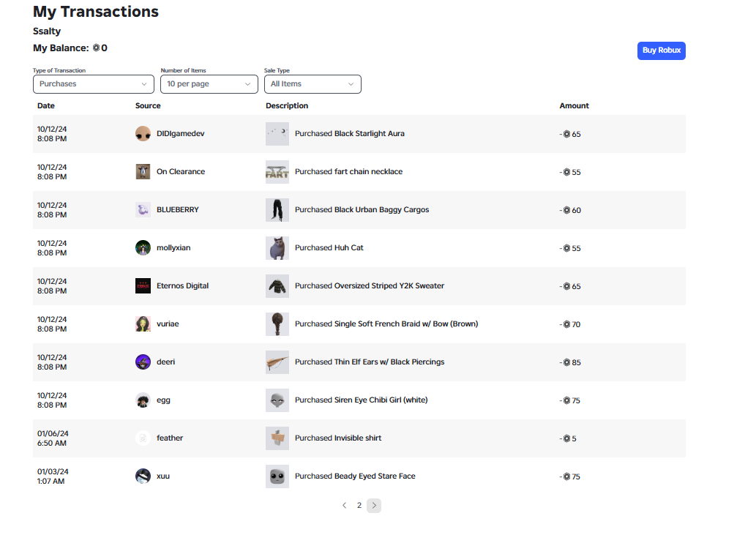756x535 pixels.
Task: Expand the Type of Transaction dropdown
Action: tap(94, 84)
